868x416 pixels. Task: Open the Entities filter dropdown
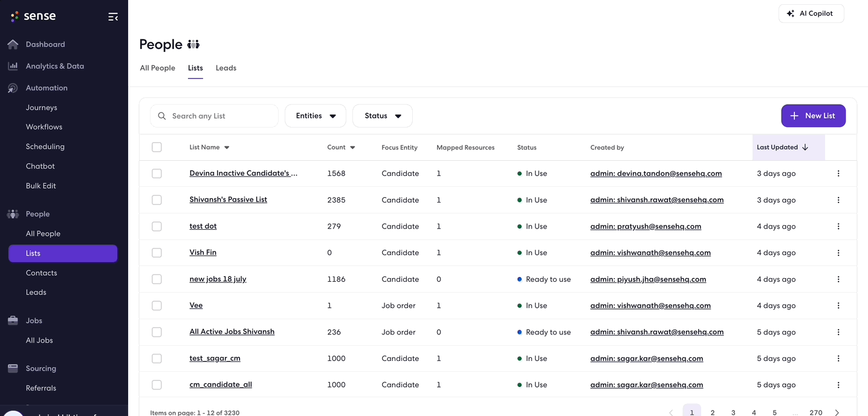tap(316, 116)
